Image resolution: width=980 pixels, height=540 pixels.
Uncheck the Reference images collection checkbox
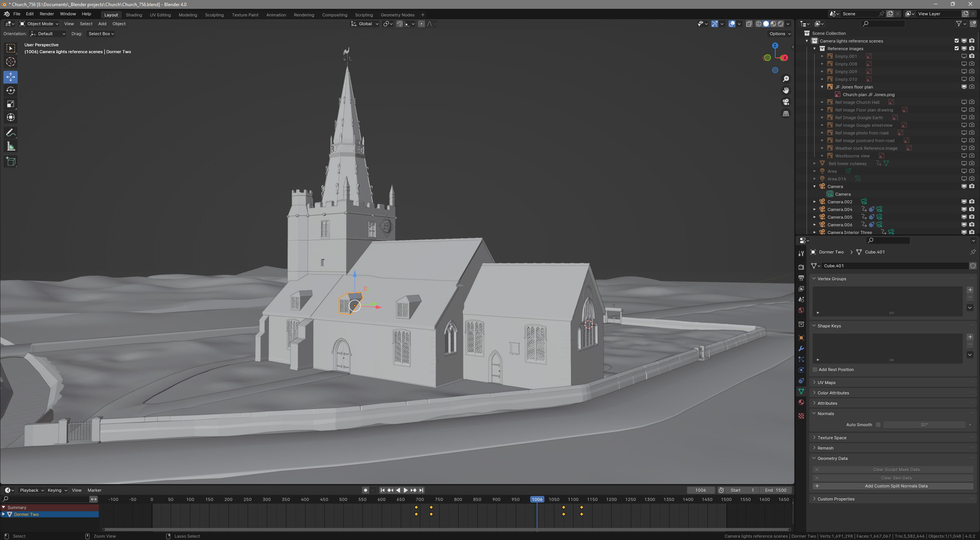957,49
